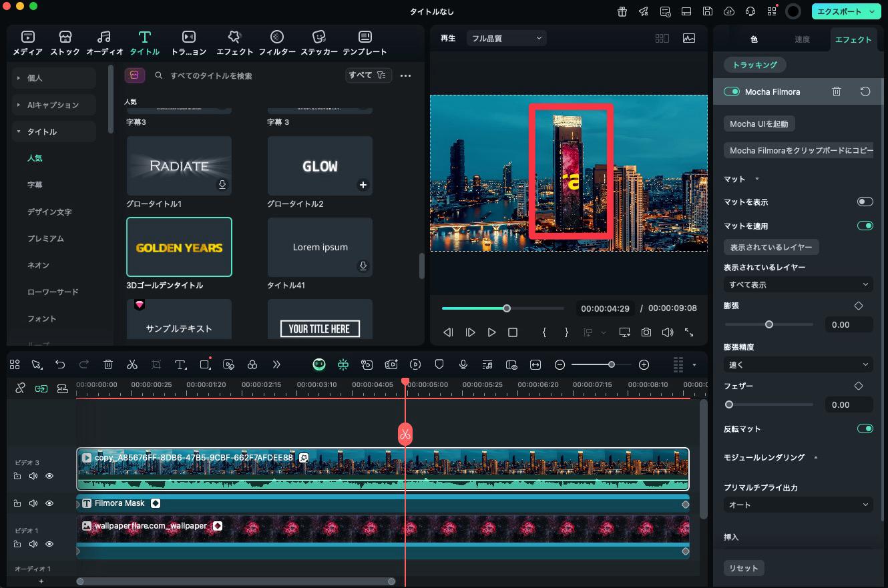Viewport: 888px width, 588px height.
Task: Select the 3Dゴールデンタイトル thumbnail
Action: pos(179,247)
